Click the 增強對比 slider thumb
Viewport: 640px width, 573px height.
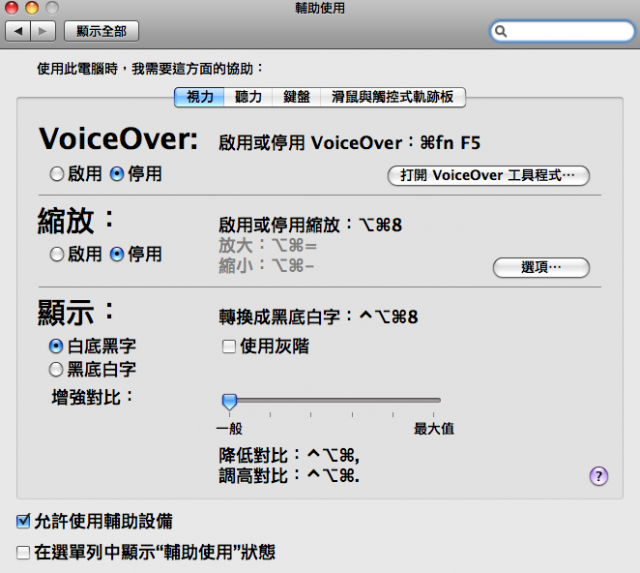[x=229, y=402]
